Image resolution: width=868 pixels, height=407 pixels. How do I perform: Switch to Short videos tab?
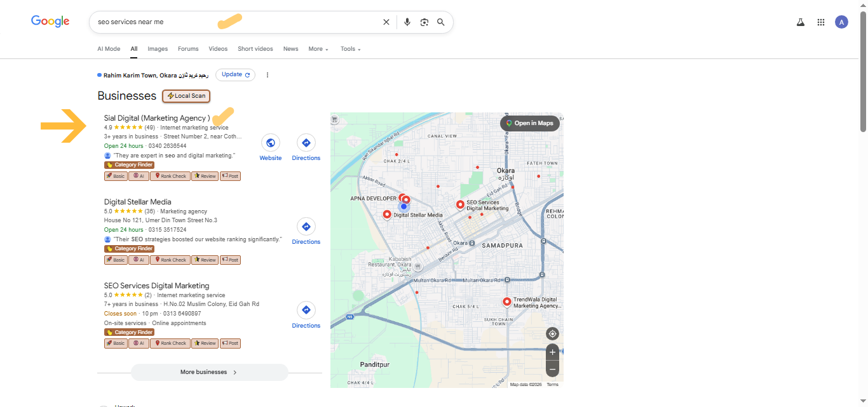click(x=255, y=49)
